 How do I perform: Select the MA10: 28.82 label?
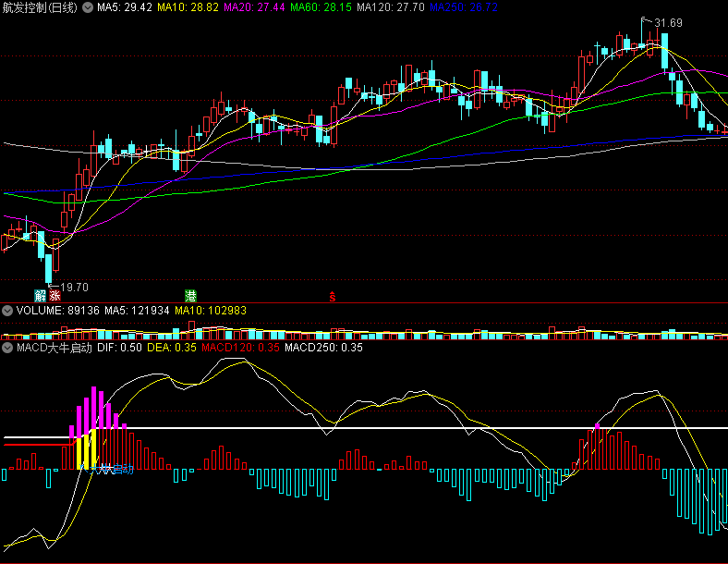click(x=188, y=7)
